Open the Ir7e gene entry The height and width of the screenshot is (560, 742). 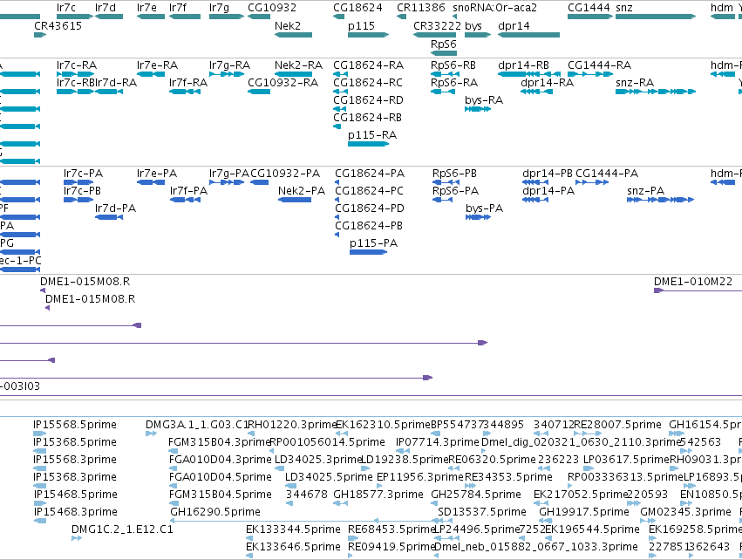pos(151,17)
